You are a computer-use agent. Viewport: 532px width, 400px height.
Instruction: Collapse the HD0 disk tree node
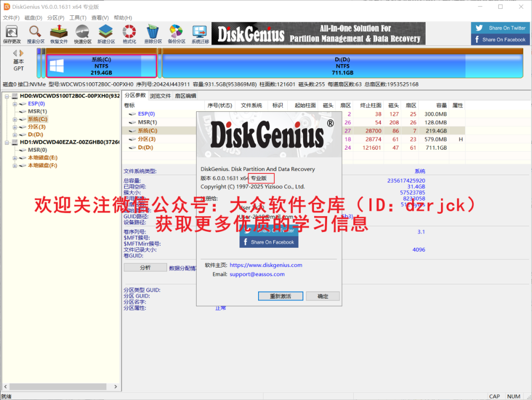[x=7, y=96]
